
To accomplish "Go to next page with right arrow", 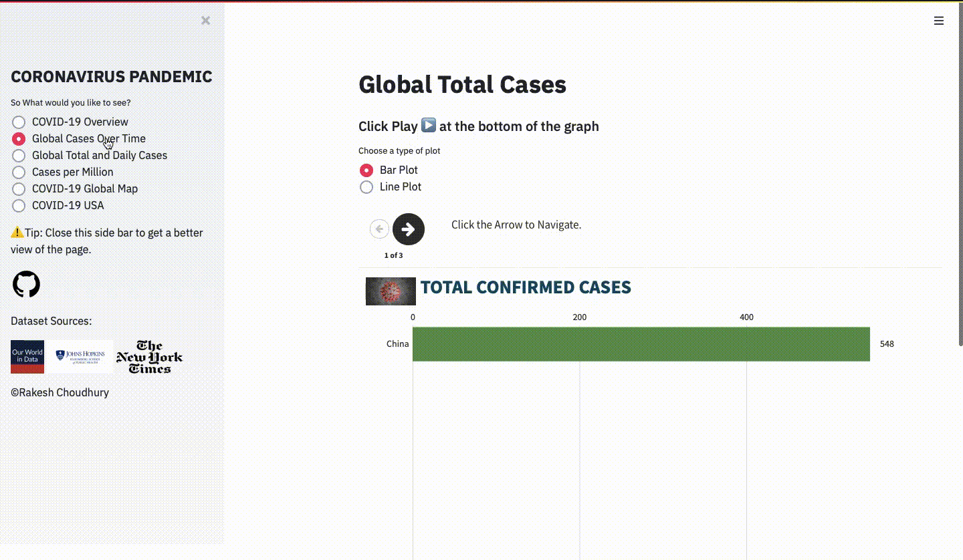I will (408, 229).
